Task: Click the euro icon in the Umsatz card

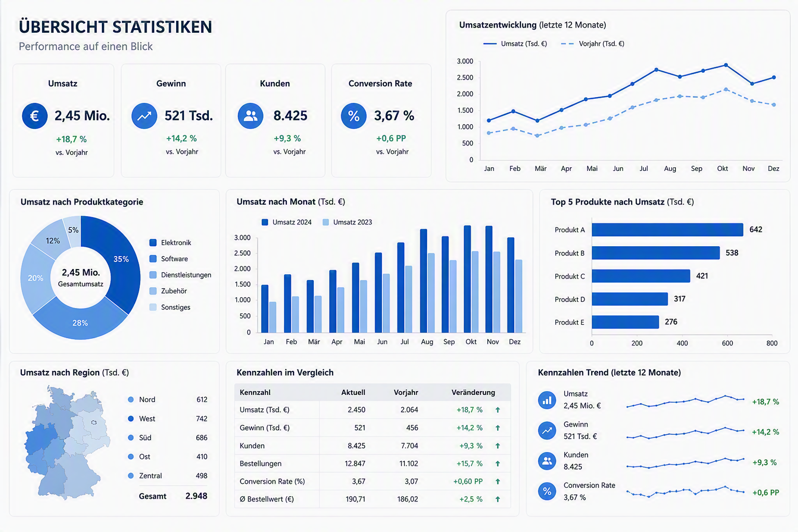Action: (35, 116)
